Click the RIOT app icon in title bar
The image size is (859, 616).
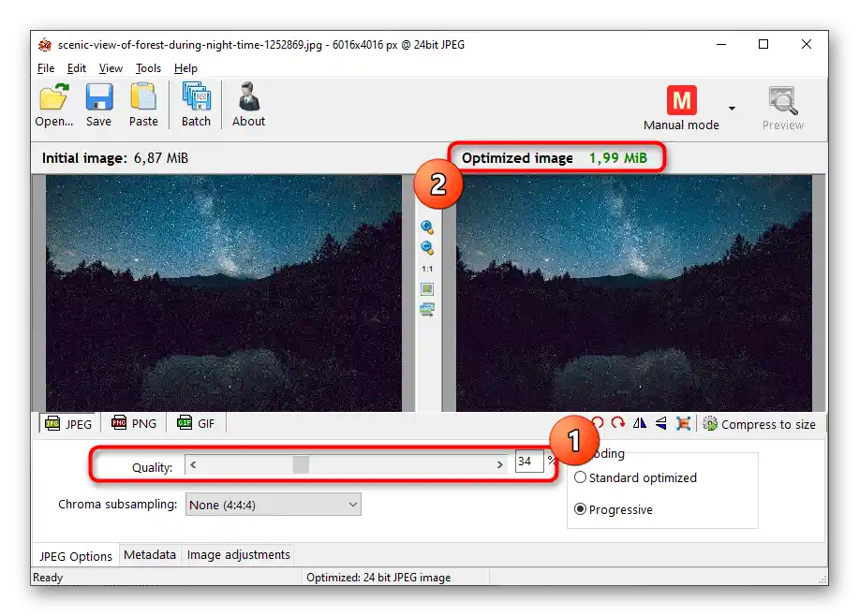45,45
